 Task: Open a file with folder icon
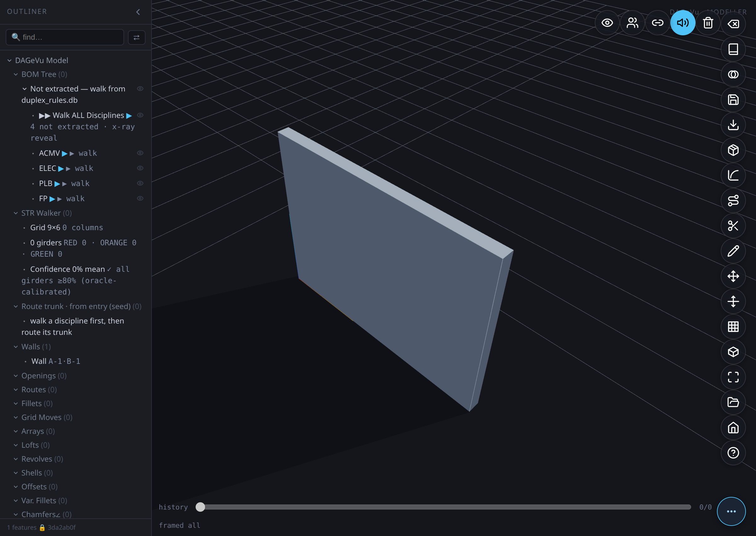(x=733, y=402)
